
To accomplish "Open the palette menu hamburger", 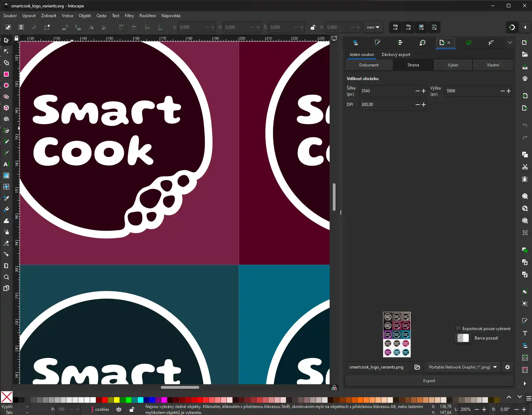I will (529, 398).
